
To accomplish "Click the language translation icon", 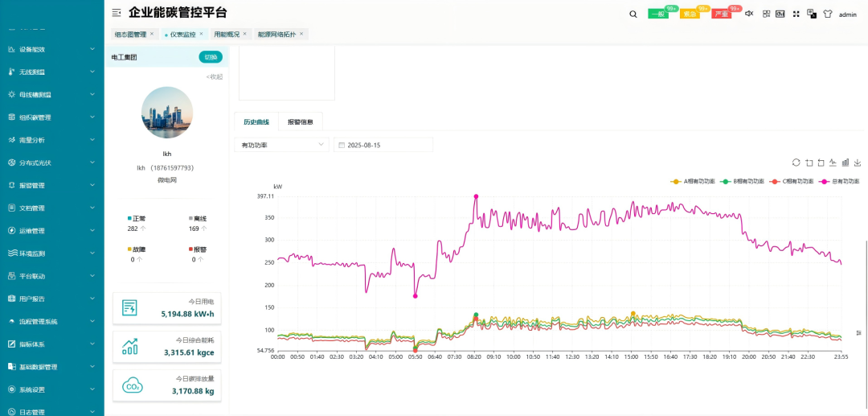I will point(812,14).
